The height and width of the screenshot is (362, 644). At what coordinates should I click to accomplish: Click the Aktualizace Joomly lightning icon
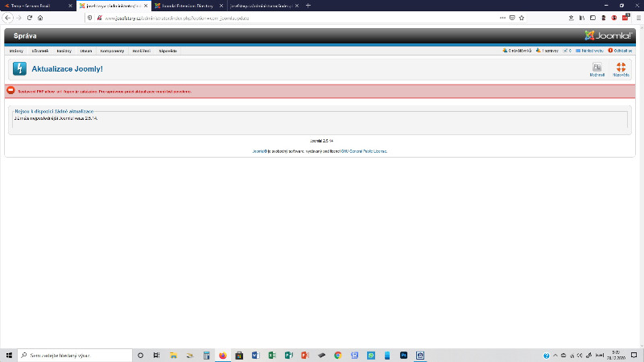point(19,68)
